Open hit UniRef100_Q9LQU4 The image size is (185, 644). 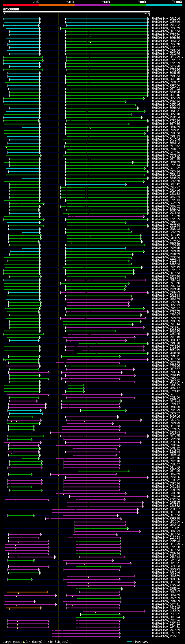click(166, 19)
